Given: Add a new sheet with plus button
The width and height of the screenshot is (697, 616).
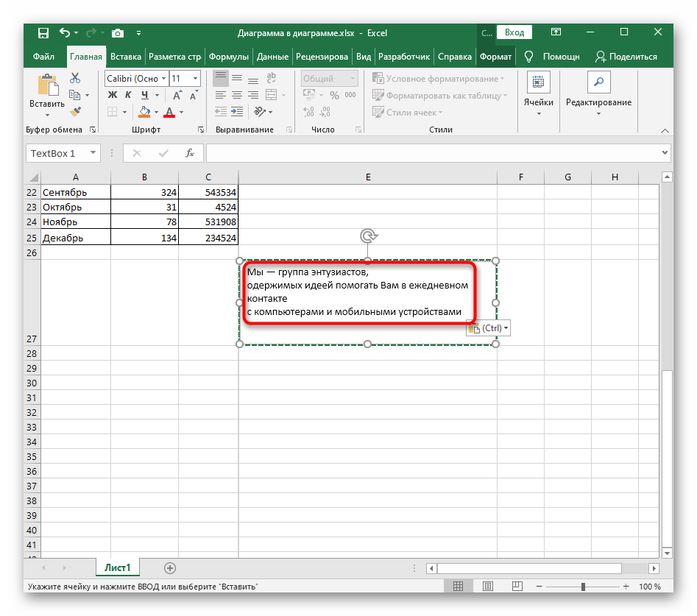Looking at the screenshot, I should pyautogui.click(x=170, y=567).
